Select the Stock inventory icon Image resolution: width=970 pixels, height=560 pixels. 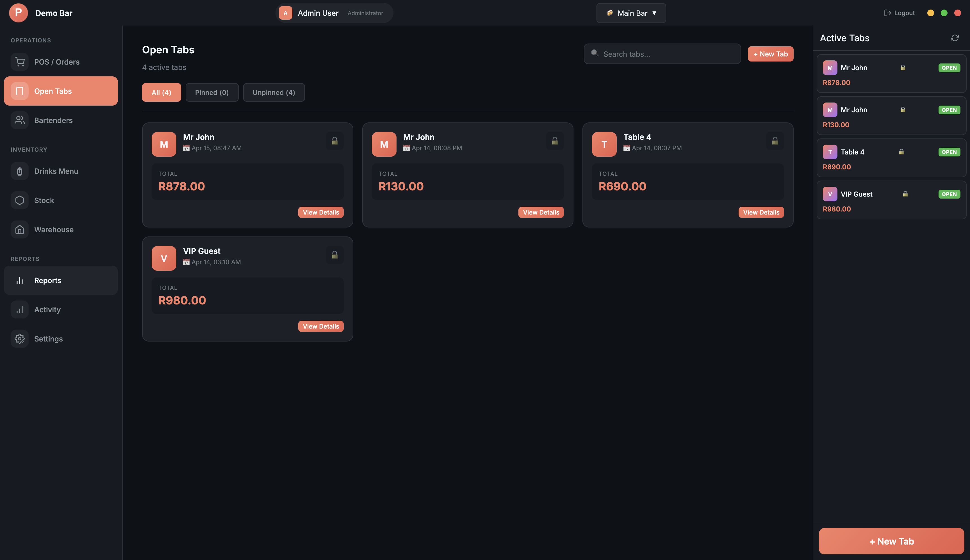(19, 200)
